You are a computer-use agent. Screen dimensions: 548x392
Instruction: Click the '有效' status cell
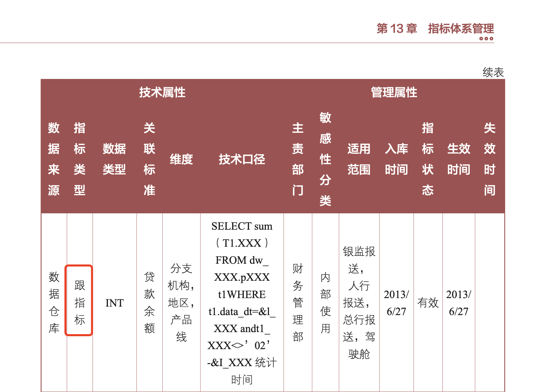(428, 303)
